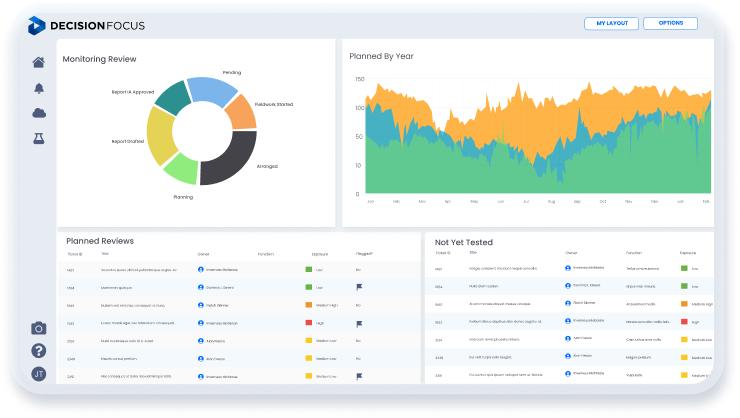Viewport: 740px width, 418px height.
Task: Click the flag icon in the Low exposure row
Action: click(x=359, y=287)
